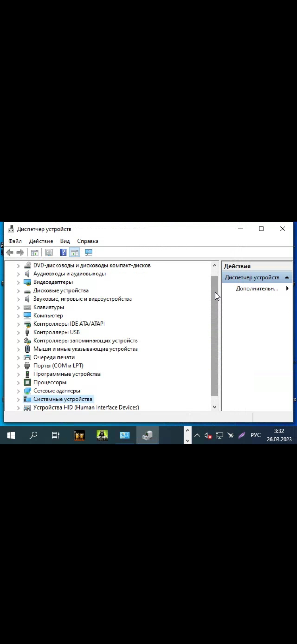This screenshot has height=644, width=297.
Task: Open the Справка menu
Action: 87,241
